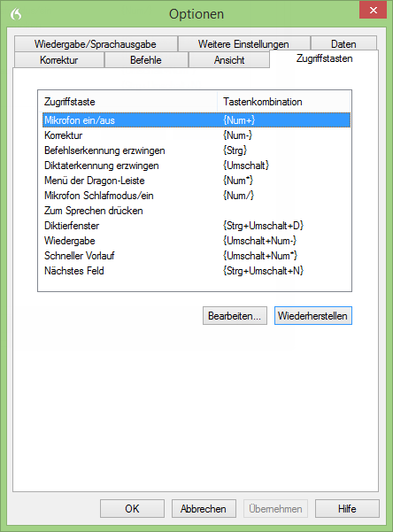Choose the Zum Sprechen drücken row
Viewport: 393px width, 532px height.
coord(196,211)
